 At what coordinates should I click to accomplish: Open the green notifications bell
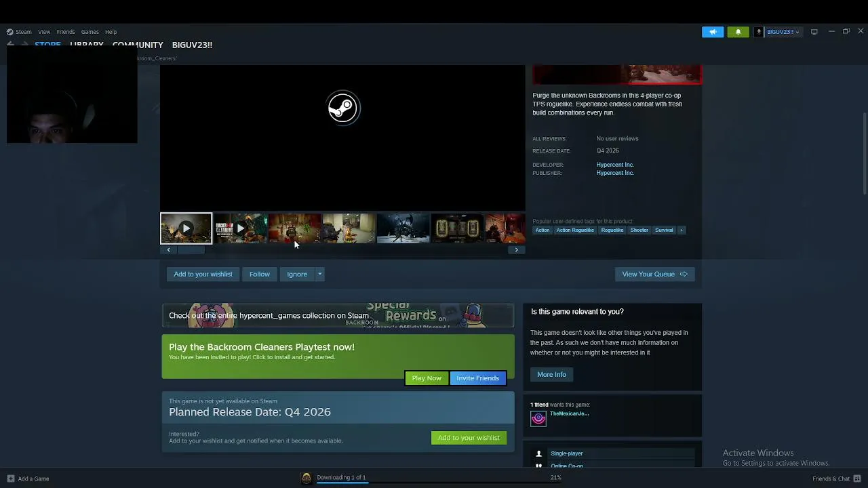(738, 32)
